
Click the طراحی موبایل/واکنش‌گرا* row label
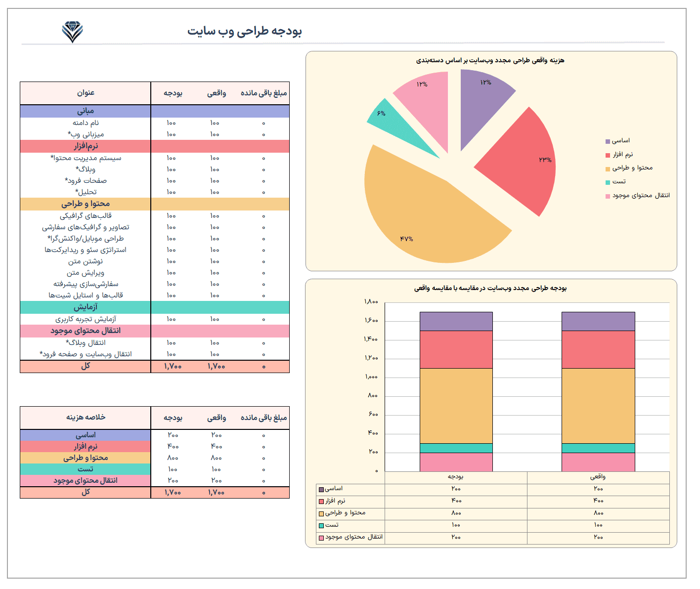coord(86,238)
